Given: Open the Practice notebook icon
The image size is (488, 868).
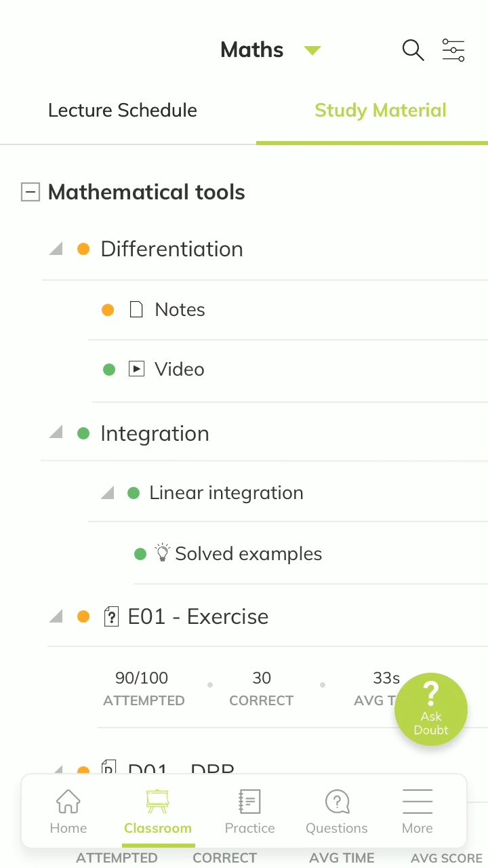Looking at the screenshot, I should tap(249, 801).
